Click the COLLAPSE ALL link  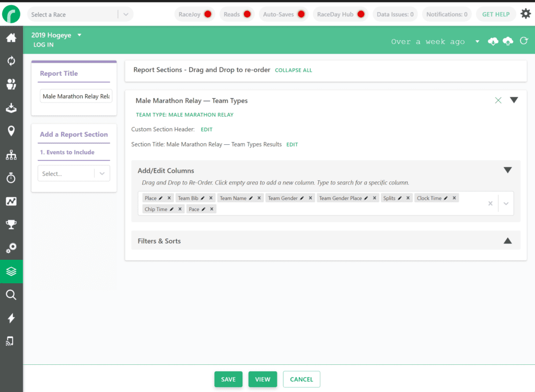294,71
